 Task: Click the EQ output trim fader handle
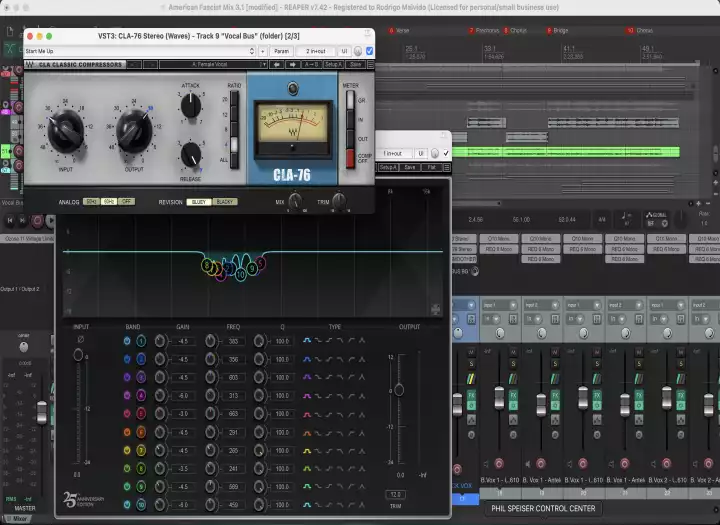pos(398,389)
